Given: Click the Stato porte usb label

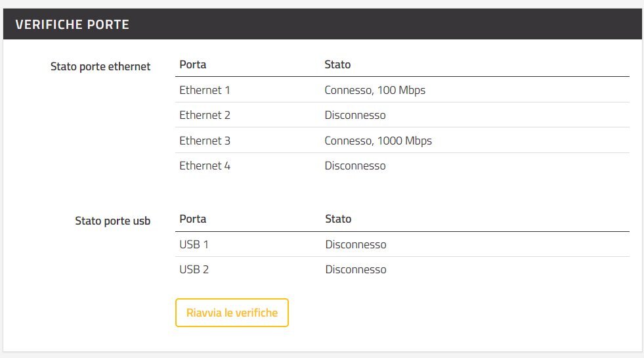Looking at the screenshot, I should (112, 221).
